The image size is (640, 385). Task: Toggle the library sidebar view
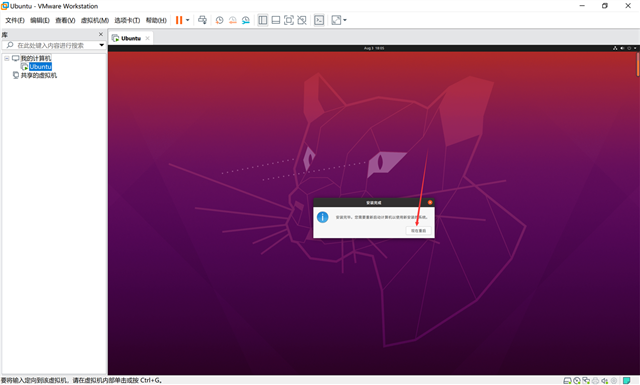point(263,20)
